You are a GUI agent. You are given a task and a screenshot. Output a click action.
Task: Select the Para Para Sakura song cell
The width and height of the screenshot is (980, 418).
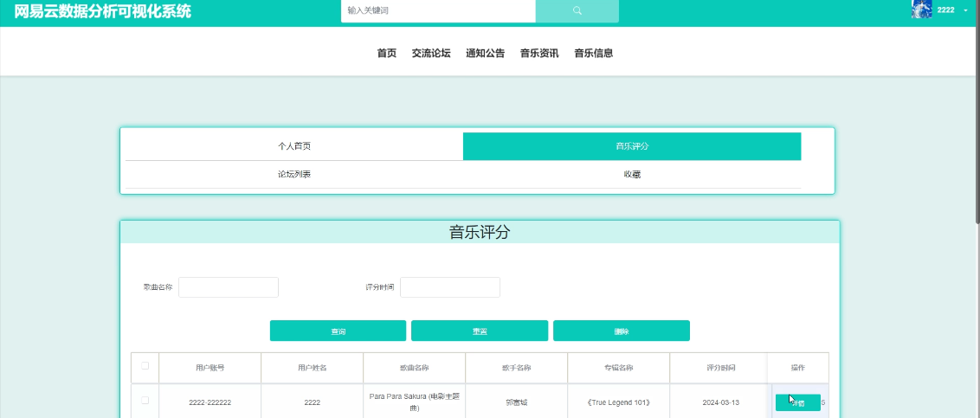415,402
